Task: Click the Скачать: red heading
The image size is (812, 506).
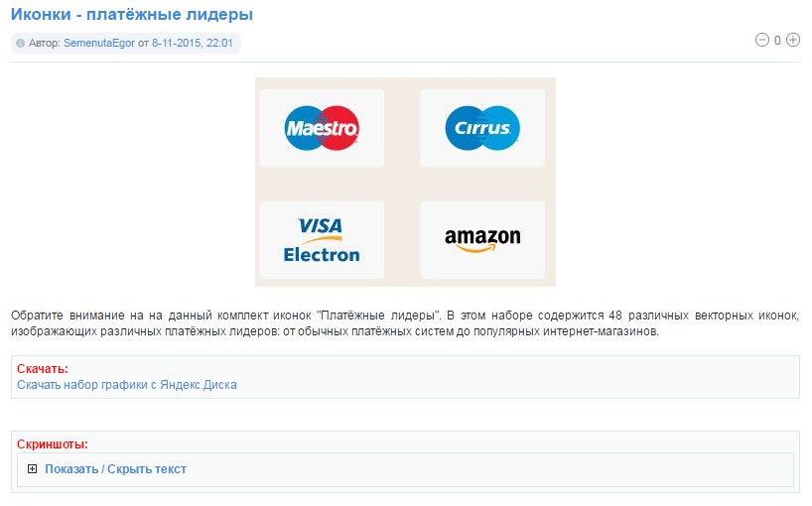Action: pyautogui.click(x=43, y=369)
